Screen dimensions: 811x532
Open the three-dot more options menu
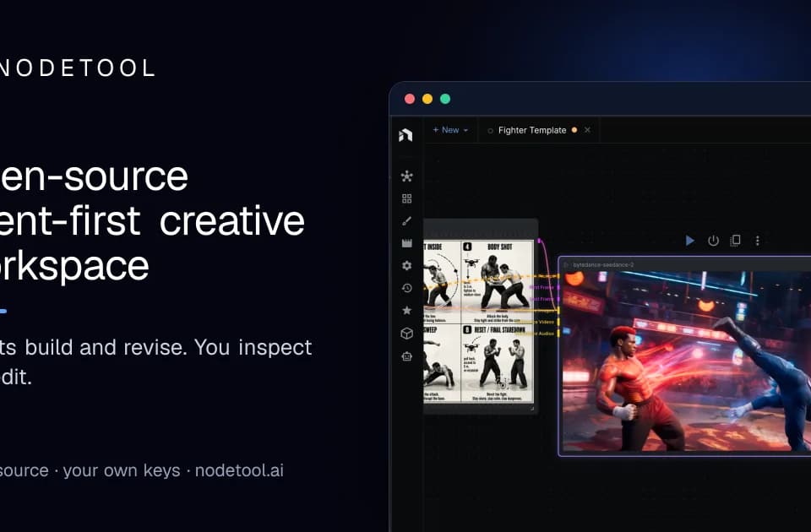(x=757, y=241)
